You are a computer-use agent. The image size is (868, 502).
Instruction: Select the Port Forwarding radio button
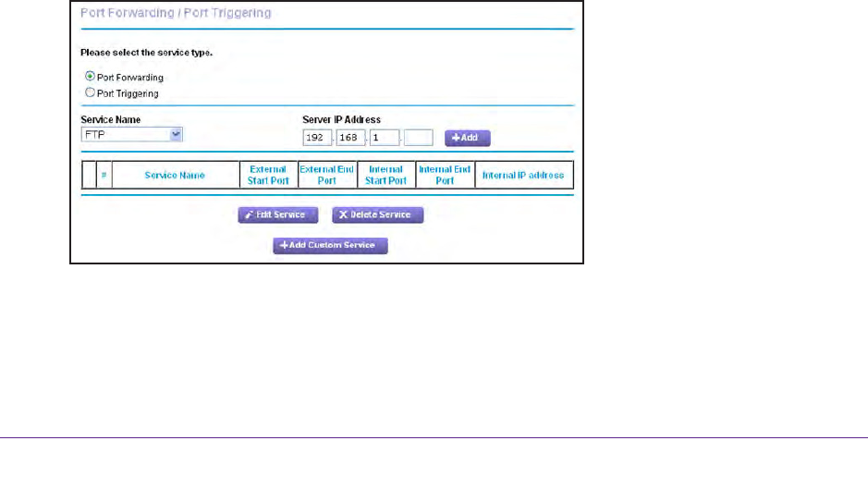90,77
